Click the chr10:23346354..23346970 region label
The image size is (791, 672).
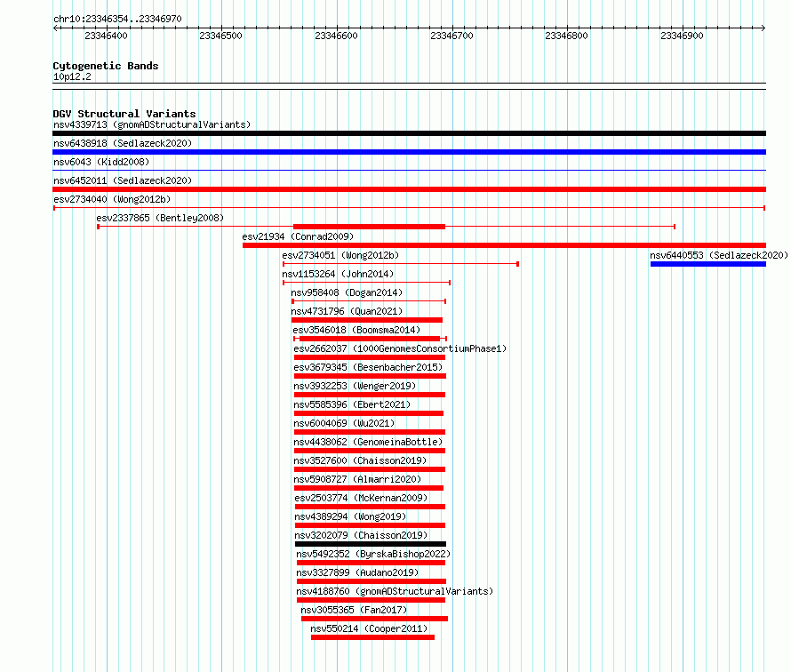[x=117, y=19]
